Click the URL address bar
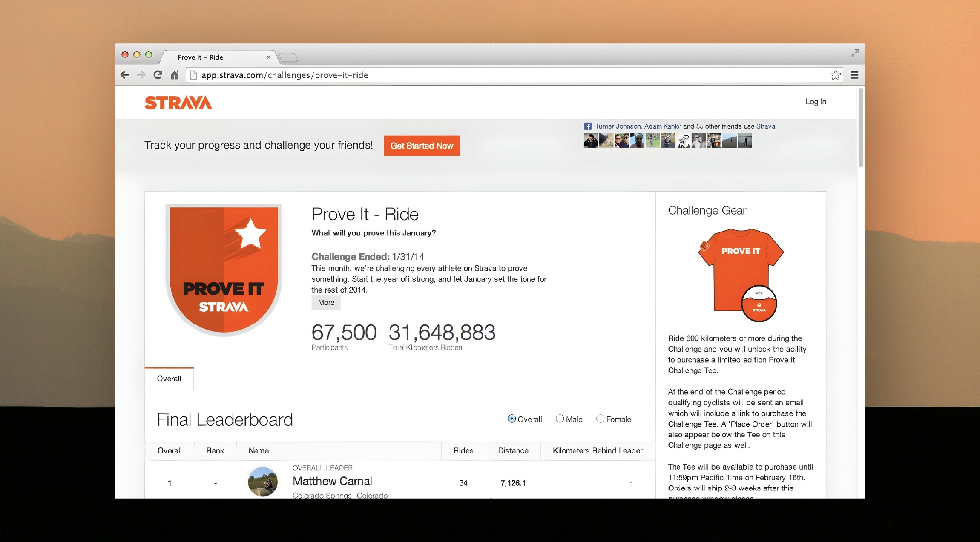 468,75
